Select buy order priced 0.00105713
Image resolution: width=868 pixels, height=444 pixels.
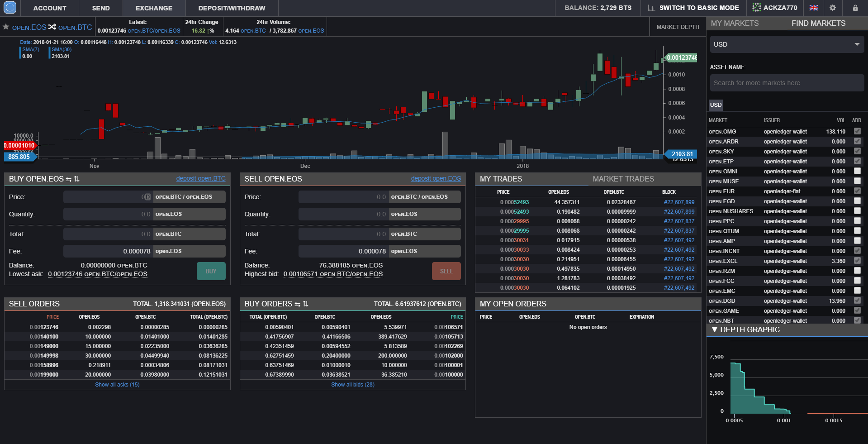[x=352, y=337]
